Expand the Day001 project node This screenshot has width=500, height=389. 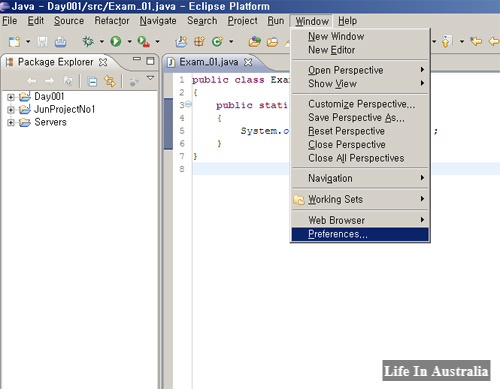pyautogui.click(x=11, y=97)
